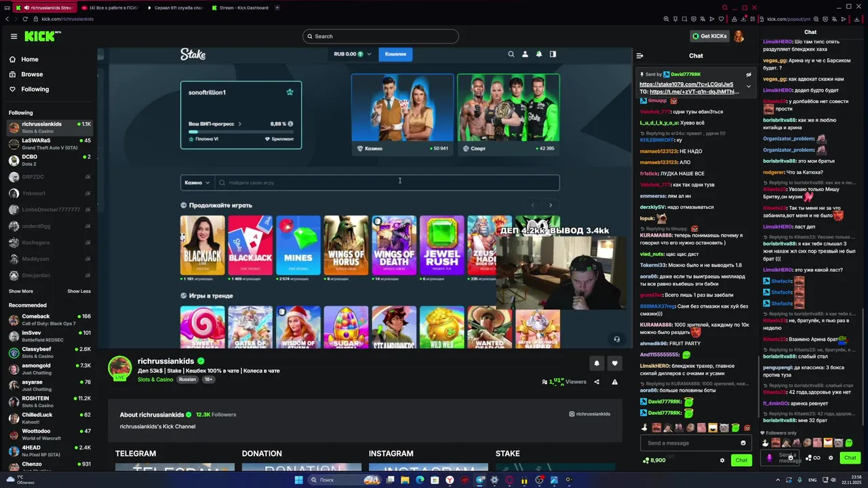Screen dimensions: 868x488
Task: Switch to YouTube Все о работе tab
Action: pos(110,7)
